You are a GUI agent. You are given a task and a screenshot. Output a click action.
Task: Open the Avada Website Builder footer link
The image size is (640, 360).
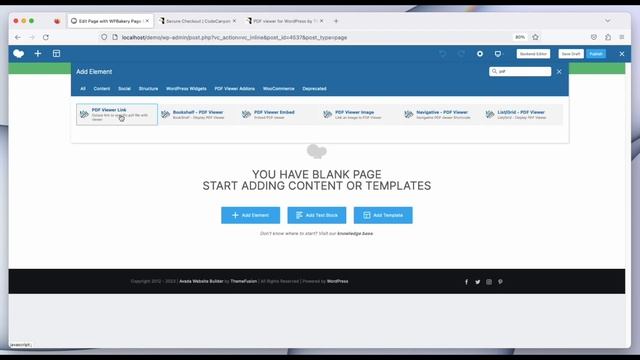(201, 281)
